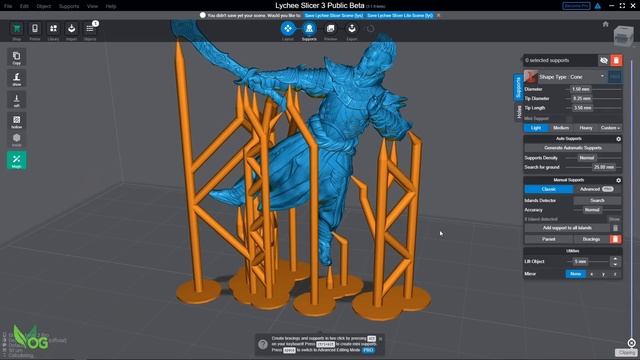Set Mirror to Y axis

[x=603, y=274]
